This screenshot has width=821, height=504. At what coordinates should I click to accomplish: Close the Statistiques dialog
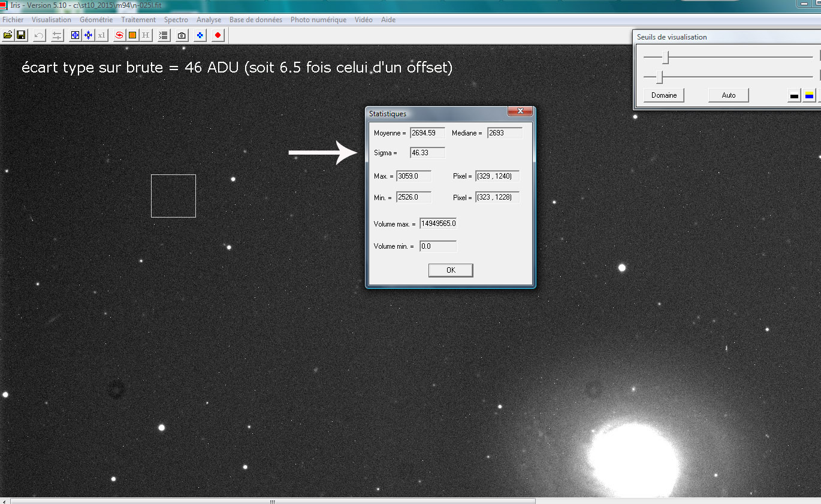click(520, 111)
